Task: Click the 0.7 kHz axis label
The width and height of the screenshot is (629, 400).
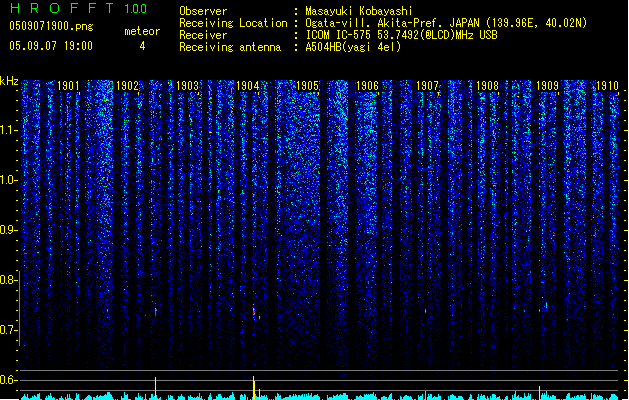Action: pos(8,330)
